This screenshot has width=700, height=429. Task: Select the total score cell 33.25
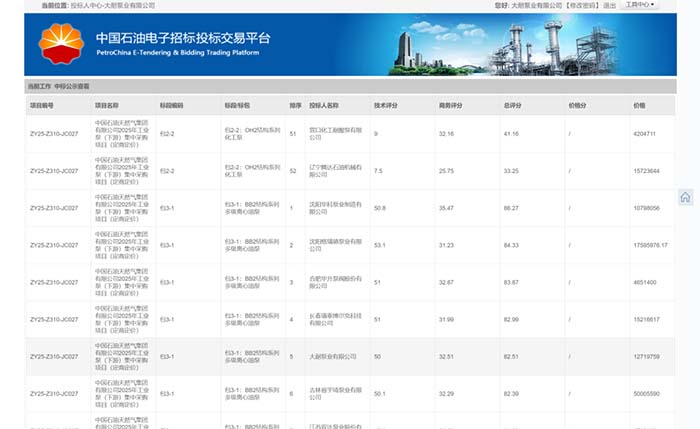(x=511, y=171)
